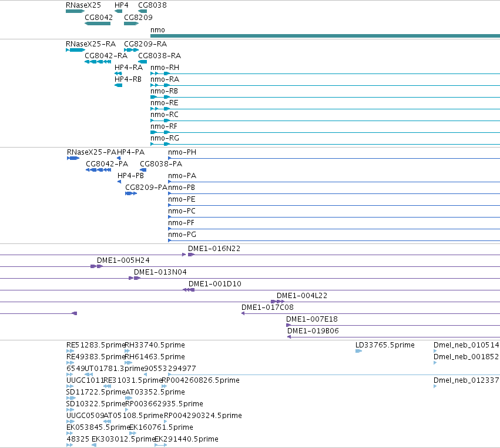The height and width of the screenshot is (448, 500).
Task: Select the HP4-PA protein label
Action: (x=131, y=152)
